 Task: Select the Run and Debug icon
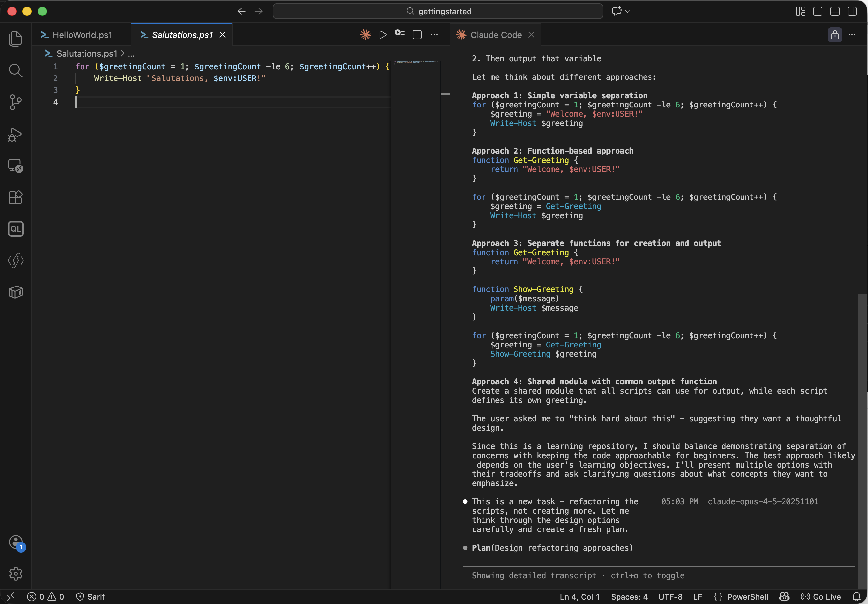tap(16, 135)
